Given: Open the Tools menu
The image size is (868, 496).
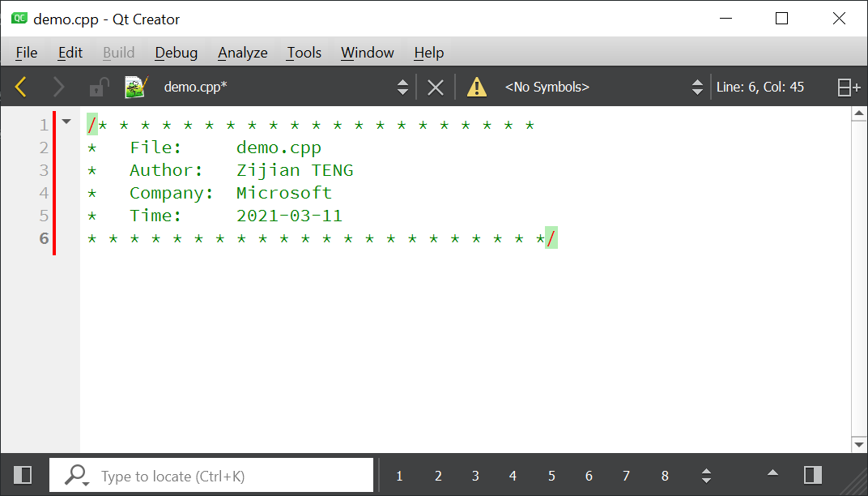Looking at the screenshot, I should (x=304, y=53).
